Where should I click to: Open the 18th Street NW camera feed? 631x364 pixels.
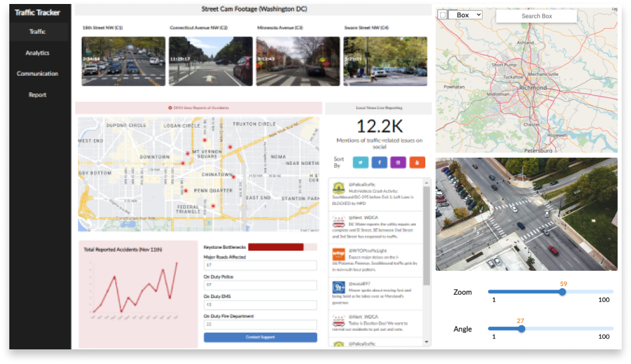[x=124, y=61]
